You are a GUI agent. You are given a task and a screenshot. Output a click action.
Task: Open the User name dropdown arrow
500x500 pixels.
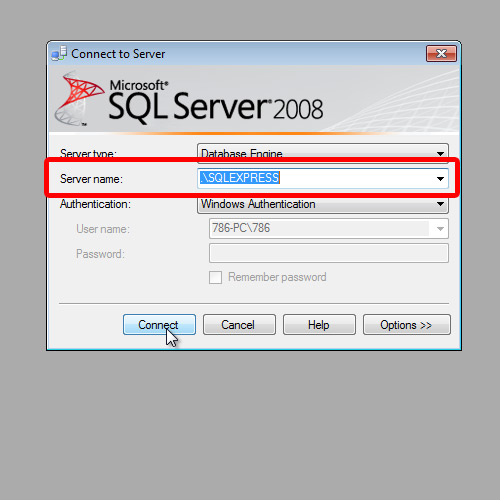tap(440, 229)
